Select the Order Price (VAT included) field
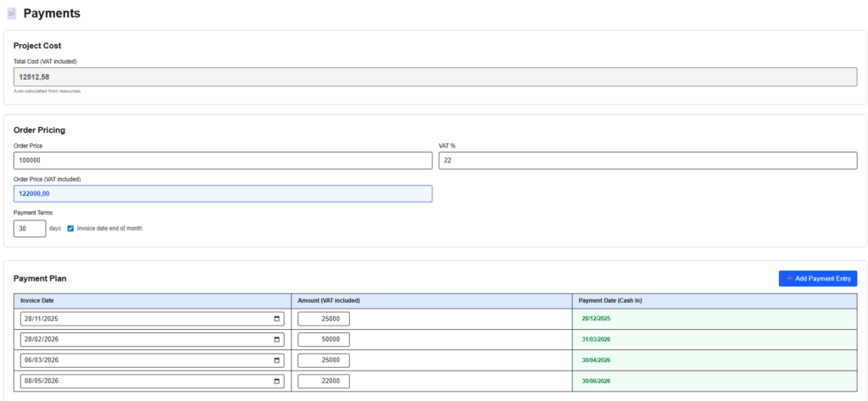Screen dimensions: 868x401 [x=223, y=193]
